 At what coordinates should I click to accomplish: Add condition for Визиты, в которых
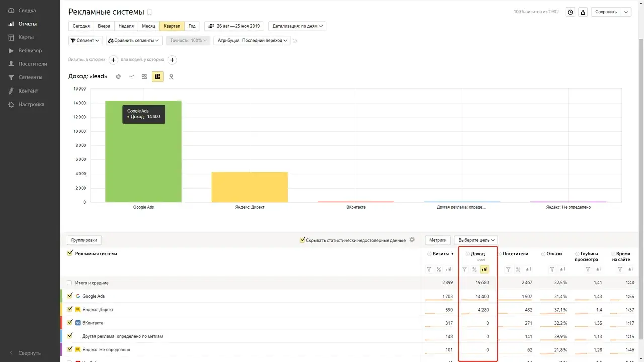[x=114, y=60]
